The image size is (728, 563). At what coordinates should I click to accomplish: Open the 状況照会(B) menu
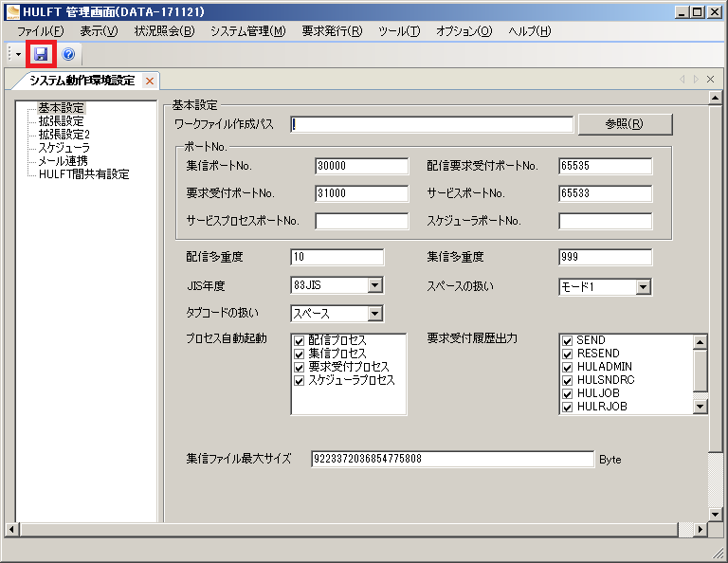pyautogui.click(x=164, y=31)
